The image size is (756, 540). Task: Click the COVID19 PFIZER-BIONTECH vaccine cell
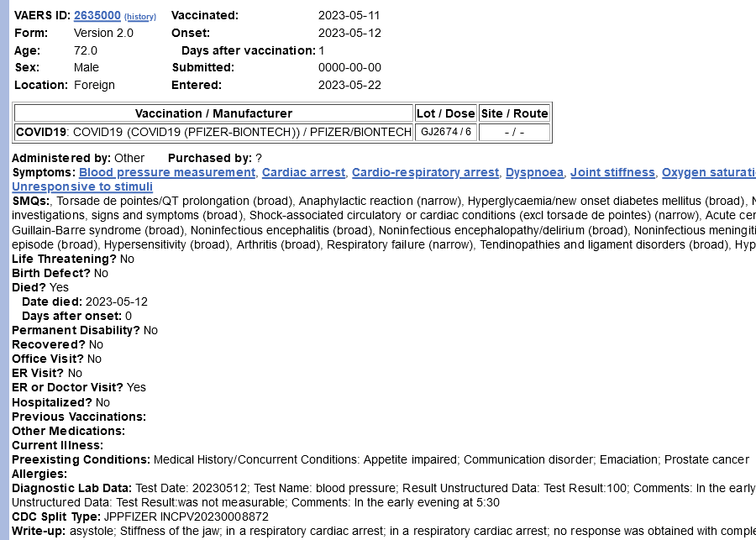click(x=213, y=132)
